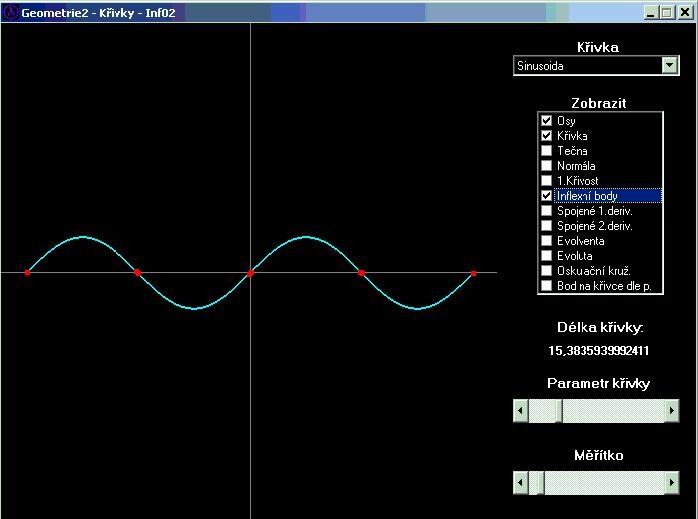Image resolution: width=698 pixels, height=519 pixels.
Task: Check Spojené 1.deriv. checkbox
Action: [546, 211]
